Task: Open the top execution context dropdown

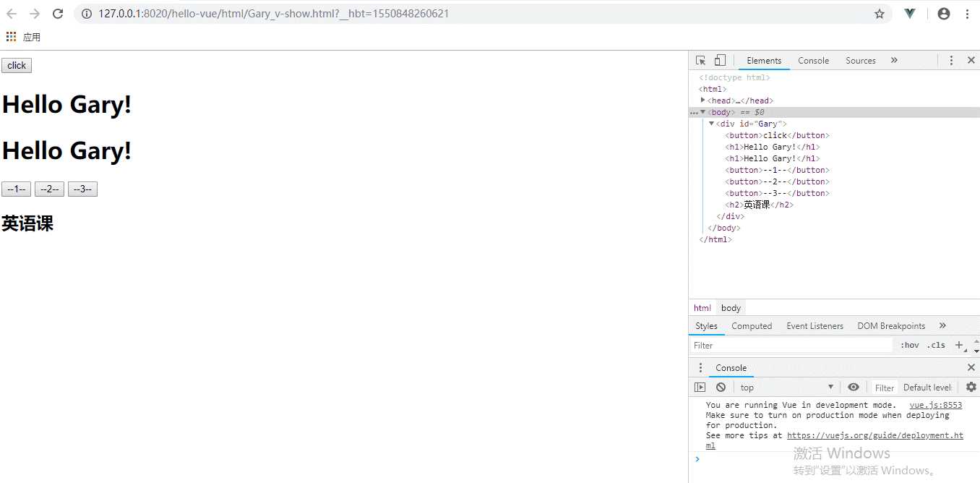Action: pyautogui.click(x=787, y=388)
